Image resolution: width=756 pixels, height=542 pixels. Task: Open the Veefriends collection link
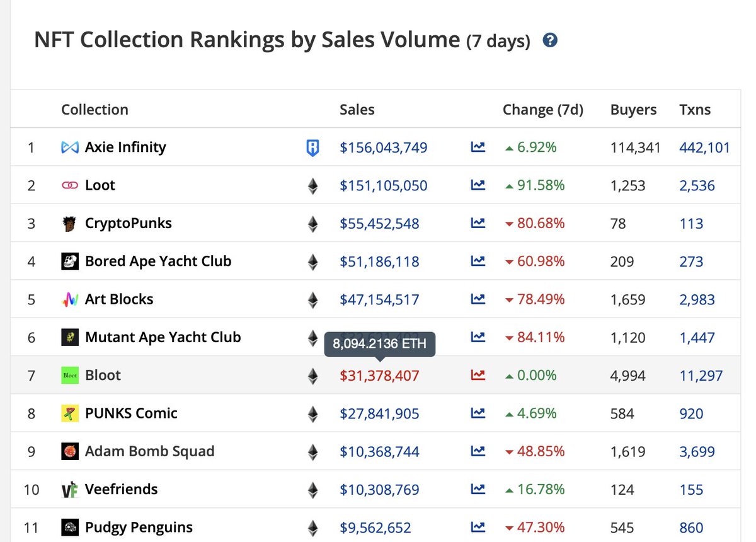coord(122,489)
